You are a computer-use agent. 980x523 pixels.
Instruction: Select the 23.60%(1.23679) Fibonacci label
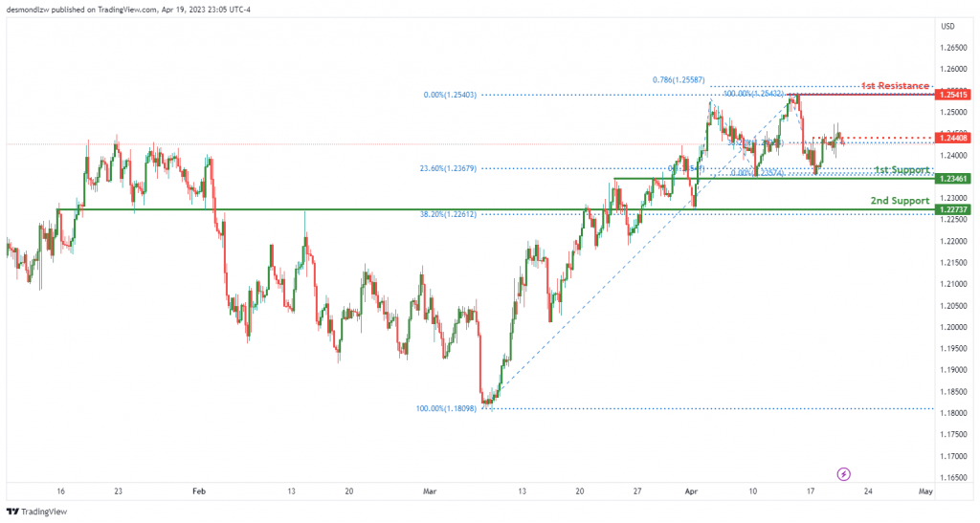pyautogui.click(x=448, y=168)
